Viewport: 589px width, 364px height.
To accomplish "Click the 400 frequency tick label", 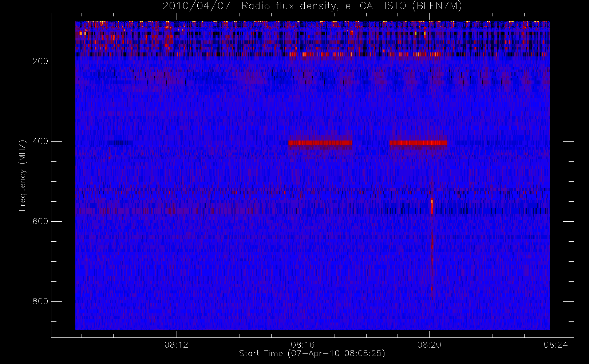I will 40,141.
